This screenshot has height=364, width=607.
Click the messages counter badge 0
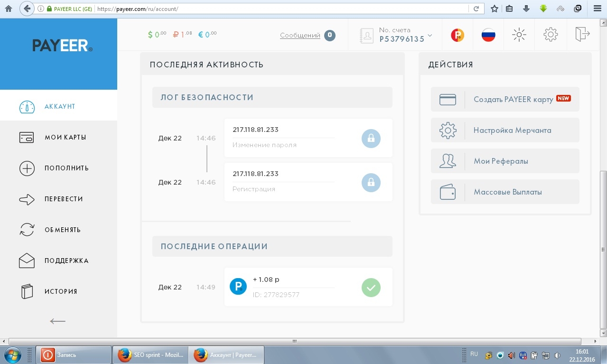[330, 35]
